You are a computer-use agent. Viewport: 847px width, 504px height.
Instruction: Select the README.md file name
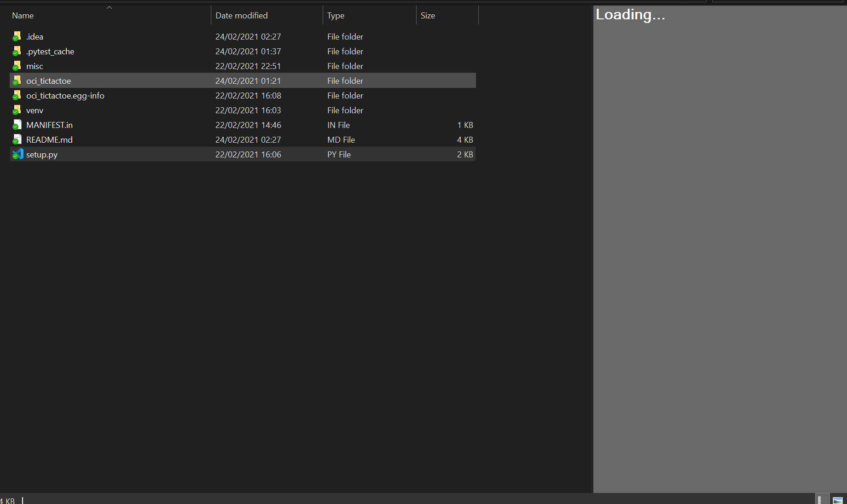49,139
